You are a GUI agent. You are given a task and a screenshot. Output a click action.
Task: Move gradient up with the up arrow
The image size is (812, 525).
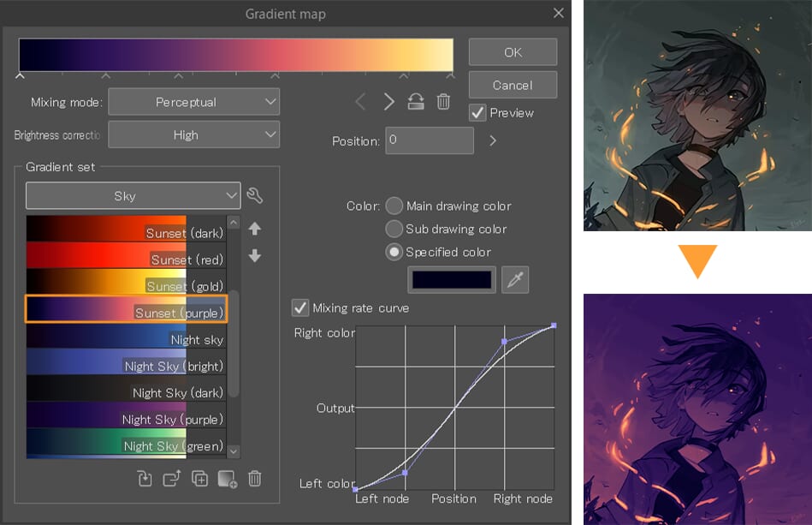pyautogui.click(x=254, y=230)
